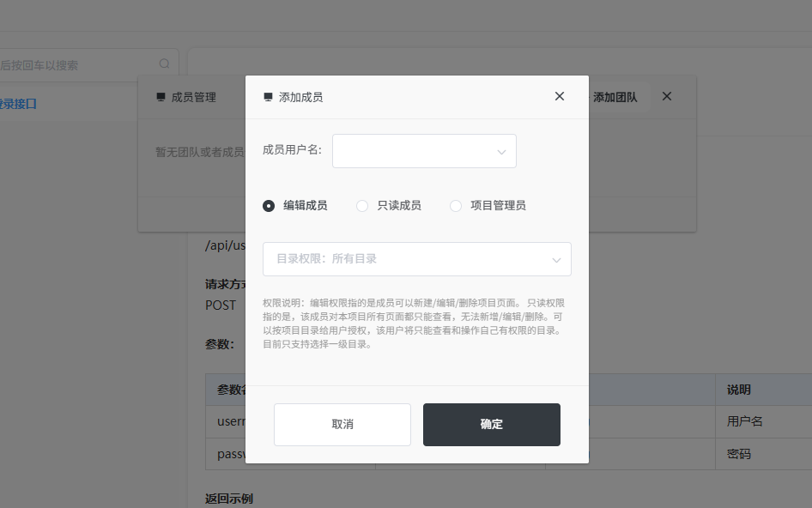Click the monitor icon beside 添加成员
The height and width of the screenshot is (508, 812).
point(269,97)
